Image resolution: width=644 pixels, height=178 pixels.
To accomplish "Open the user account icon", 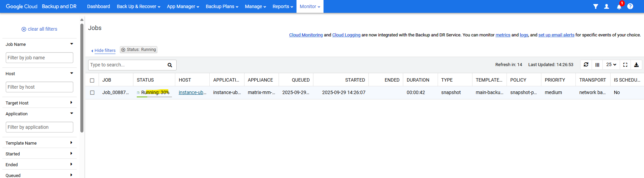I will pyautogui.click(x=607, y=6).
